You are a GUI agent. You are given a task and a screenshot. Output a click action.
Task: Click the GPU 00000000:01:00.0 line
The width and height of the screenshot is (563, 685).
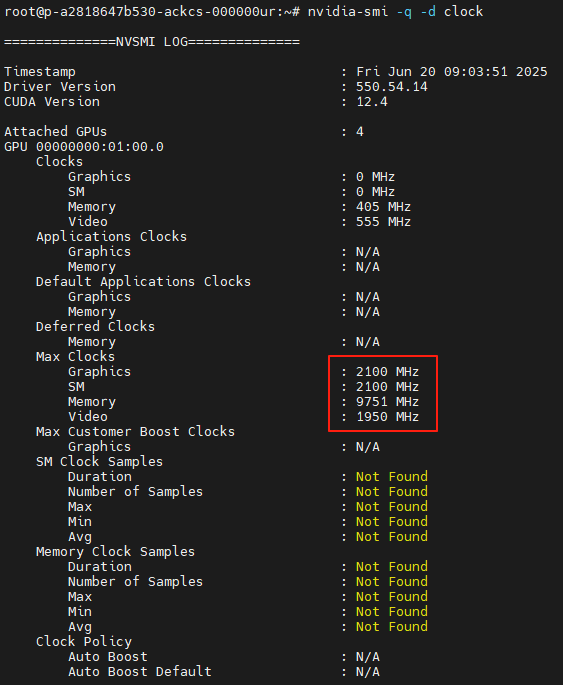(x=84, y=147)
